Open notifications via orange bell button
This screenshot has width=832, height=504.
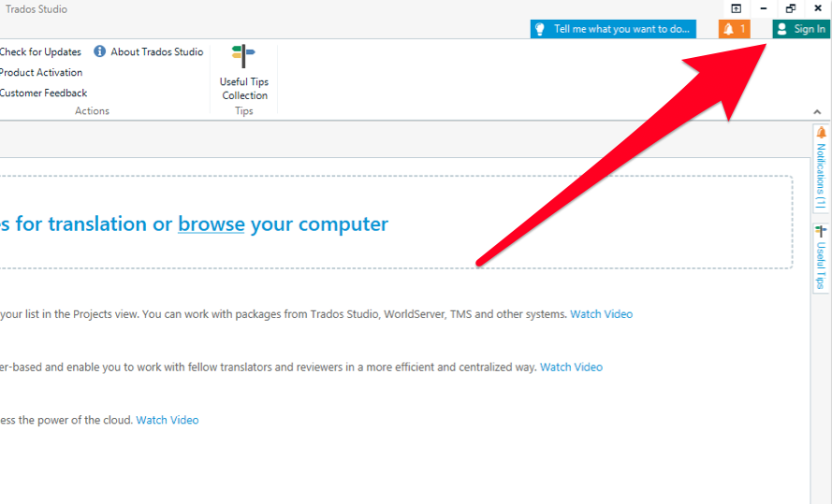click(735, 29)
